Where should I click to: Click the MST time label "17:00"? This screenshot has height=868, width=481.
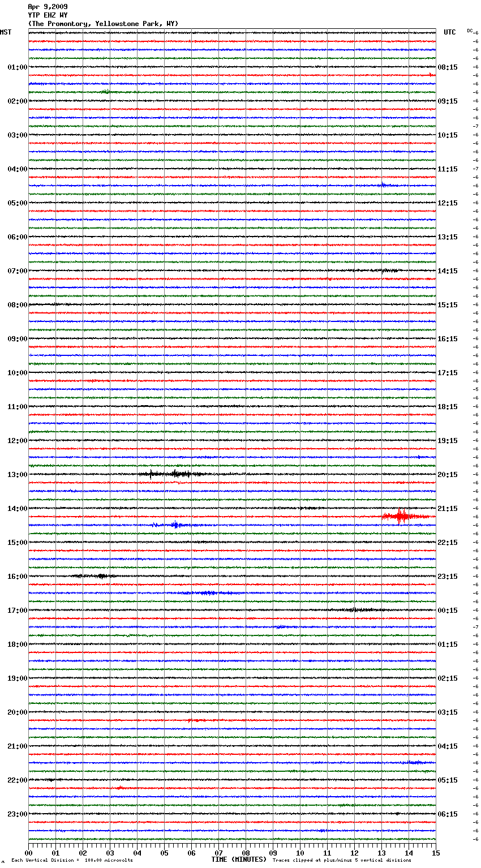[x=18, y=611]
